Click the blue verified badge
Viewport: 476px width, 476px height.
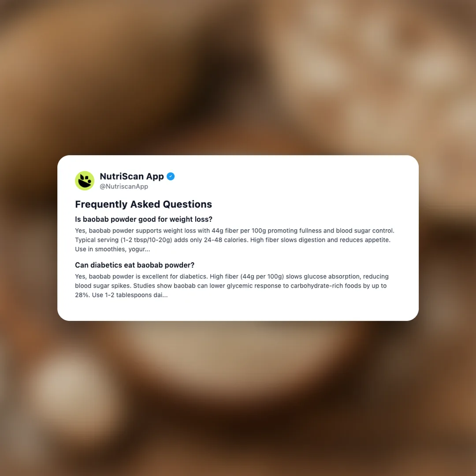pos(171,176)
